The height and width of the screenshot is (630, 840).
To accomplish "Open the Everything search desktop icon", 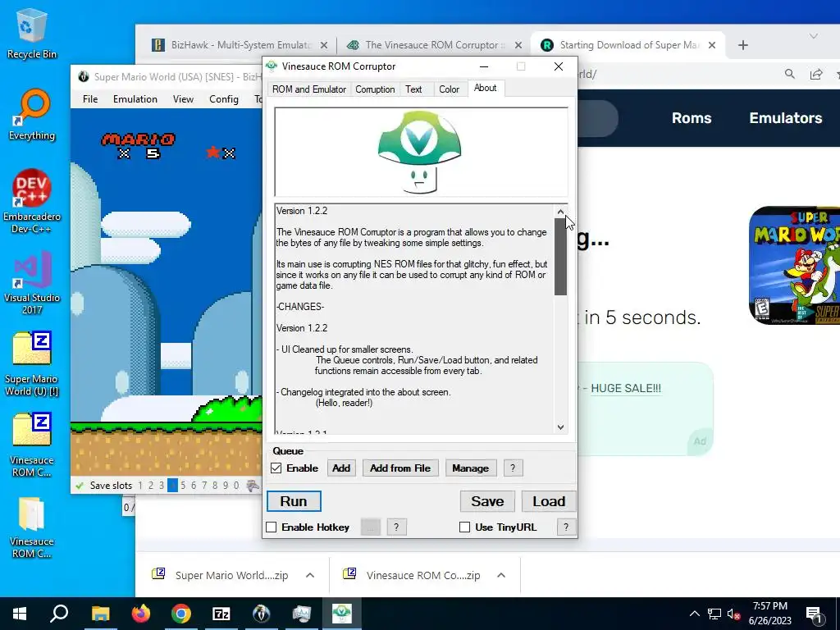I will point(32,115).
